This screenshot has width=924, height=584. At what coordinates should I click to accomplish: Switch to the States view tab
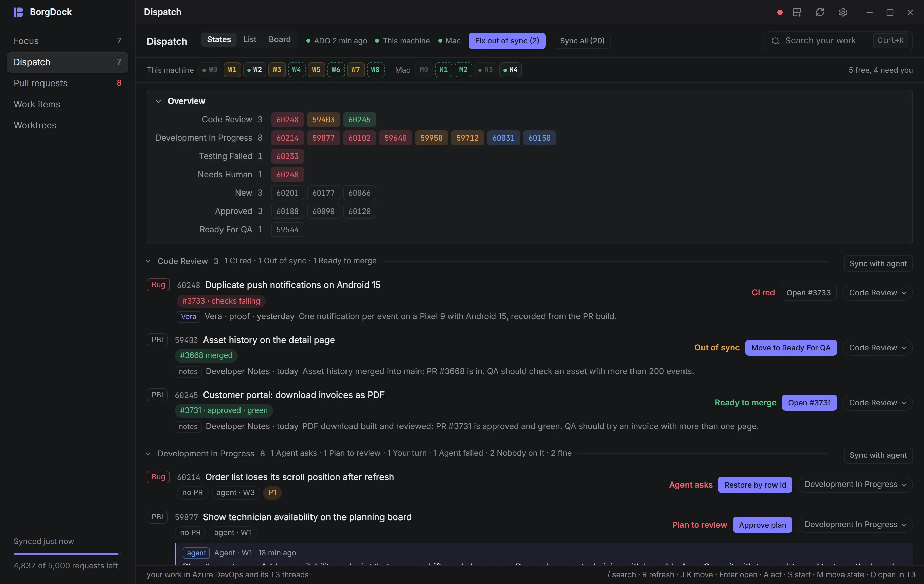(219, 39)
